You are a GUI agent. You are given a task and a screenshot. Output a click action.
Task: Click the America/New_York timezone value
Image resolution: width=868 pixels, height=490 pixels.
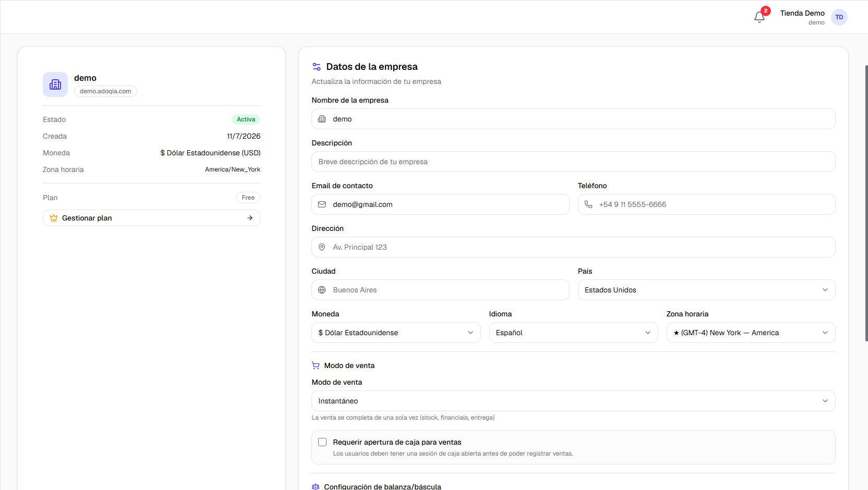pyautogui.click(x=233, y=169)
